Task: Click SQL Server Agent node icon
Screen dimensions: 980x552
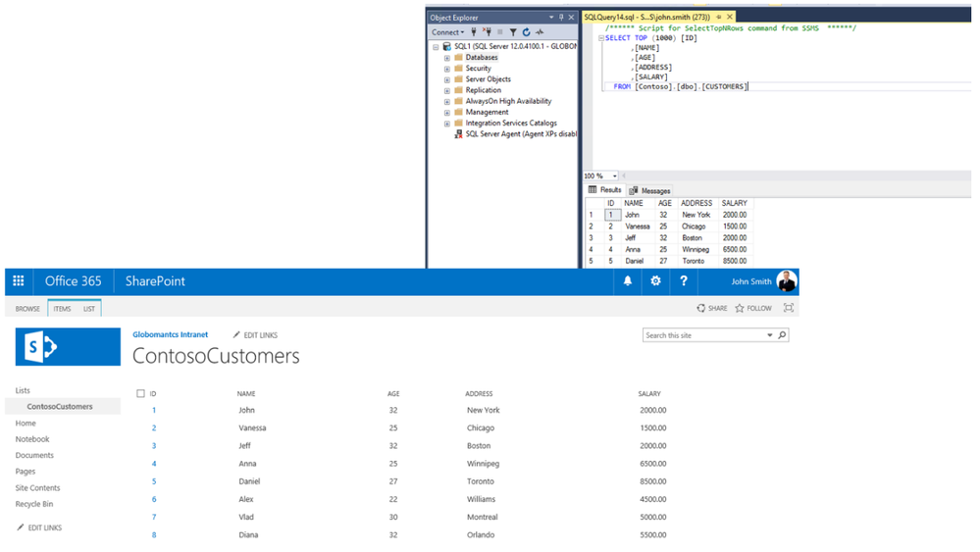Action: 458,133
